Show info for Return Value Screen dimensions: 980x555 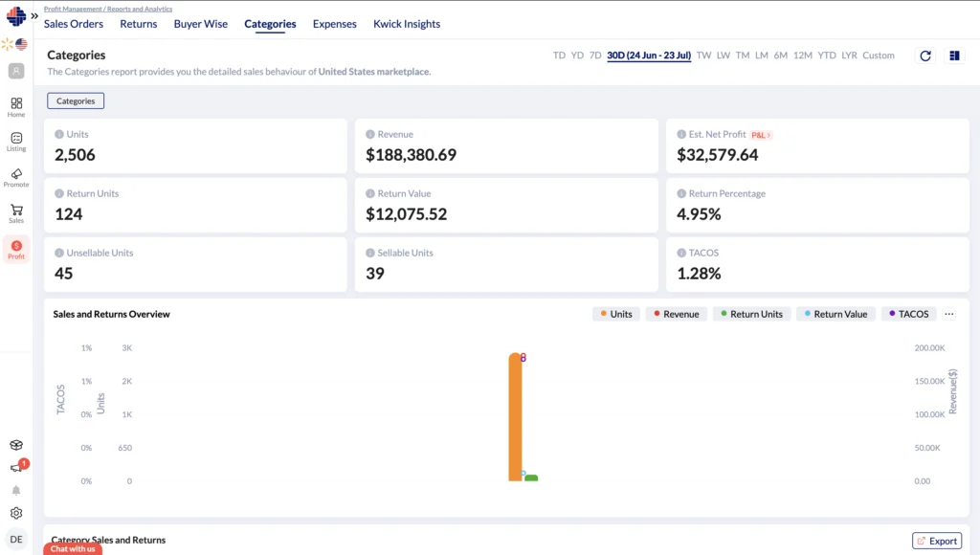coord(370,193)
